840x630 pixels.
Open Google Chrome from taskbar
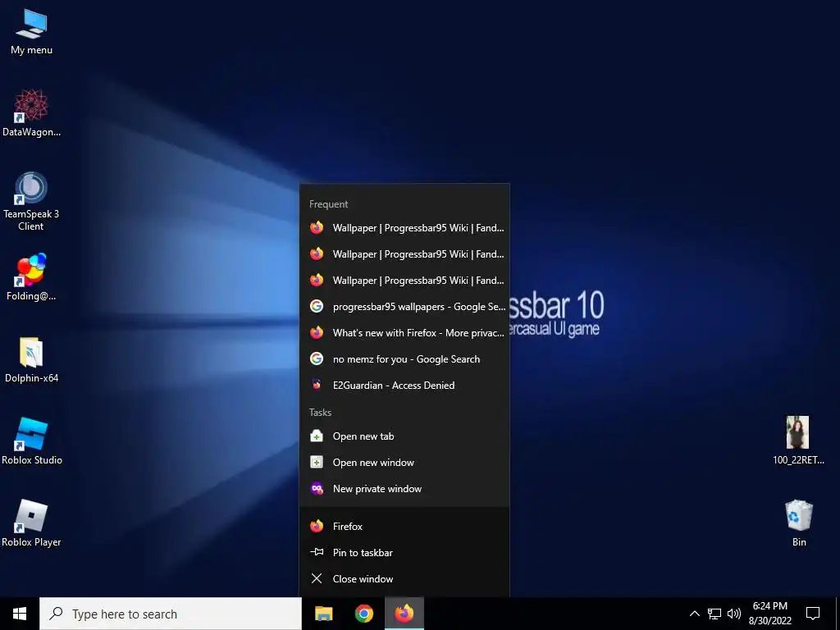tap(363, 614)
